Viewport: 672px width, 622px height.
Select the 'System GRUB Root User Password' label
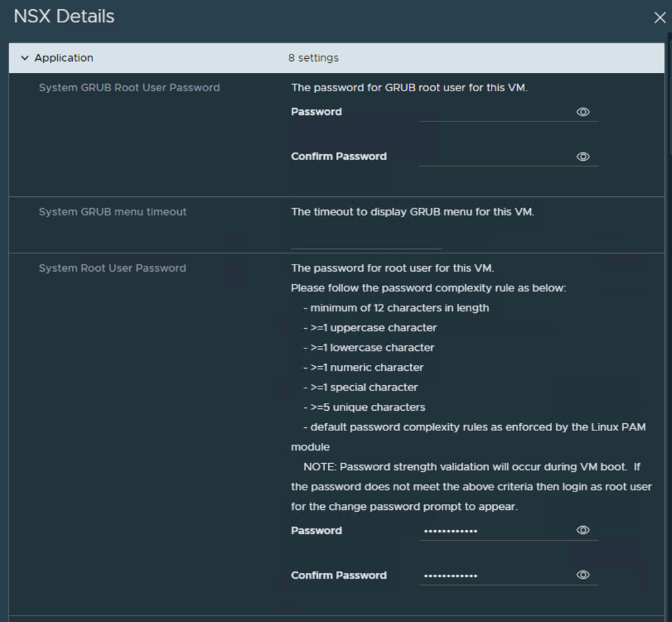pyautogui.click(x=129, y=87)
